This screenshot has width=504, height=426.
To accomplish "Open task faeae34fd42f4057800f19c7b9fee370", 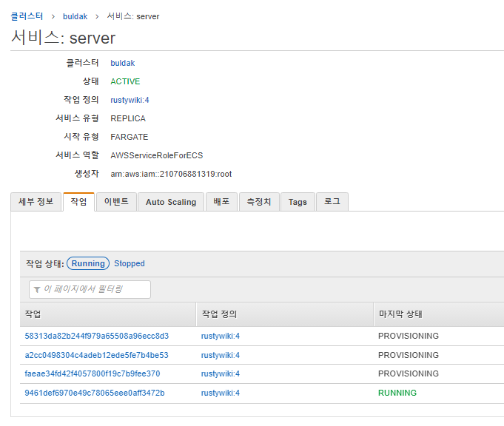I will click(x=92, y=373).
